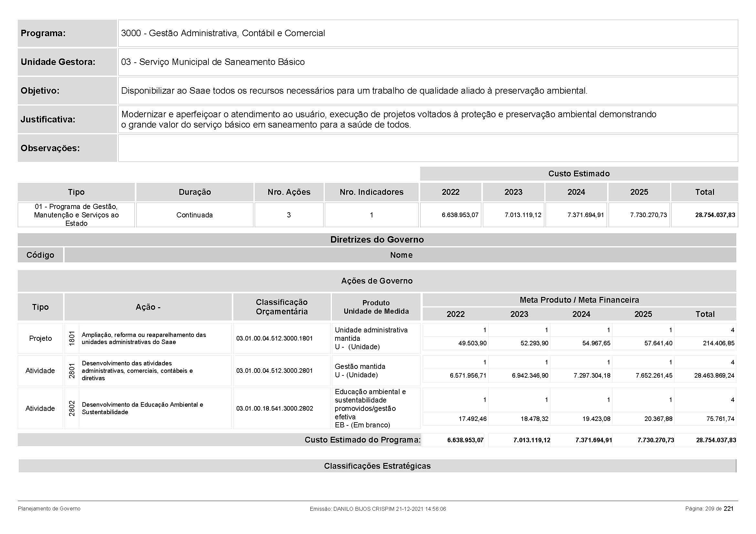This screenshot has height=534, width=756.
Task: Click the Custo Estimado do Programa label
Action: pos(362,440)
